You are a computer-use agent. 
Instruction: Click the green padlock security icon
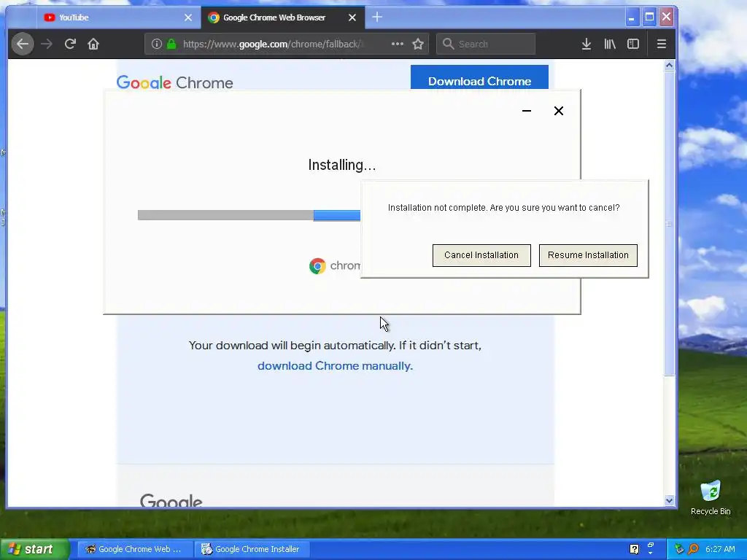(x=171, y=44)
